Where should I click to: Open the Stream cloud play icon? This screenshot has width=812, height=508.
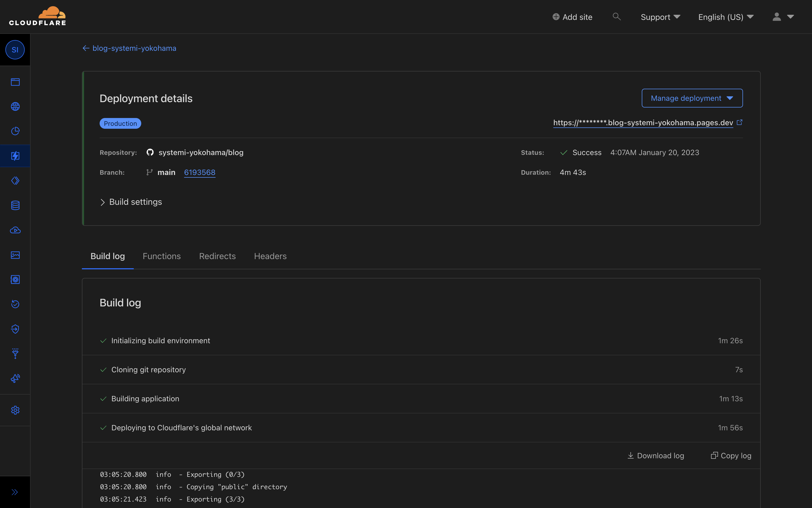click(15, 230)
